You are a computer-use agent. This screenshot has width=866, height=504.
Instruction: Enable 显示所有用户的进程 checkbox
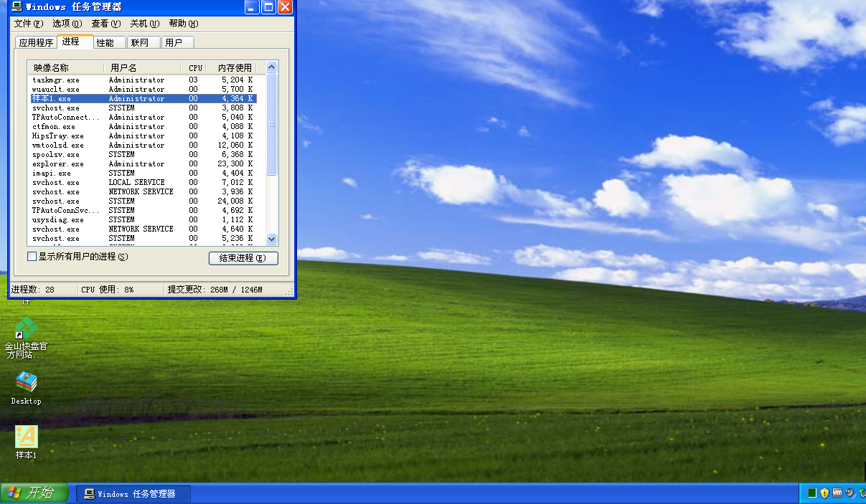[32, 257]
